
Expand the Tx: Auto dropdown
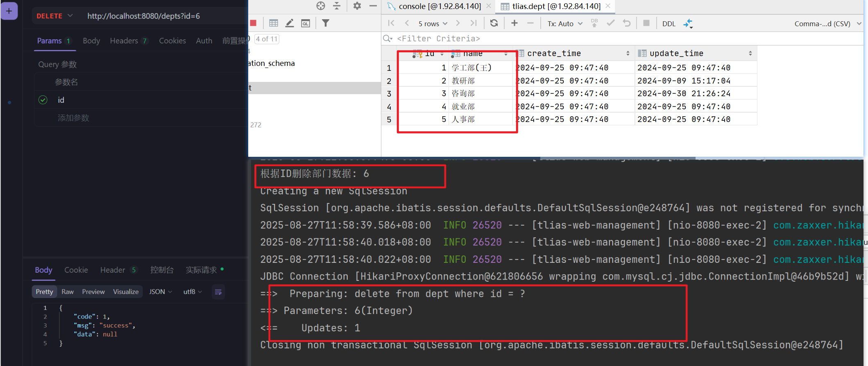(564, 24)
